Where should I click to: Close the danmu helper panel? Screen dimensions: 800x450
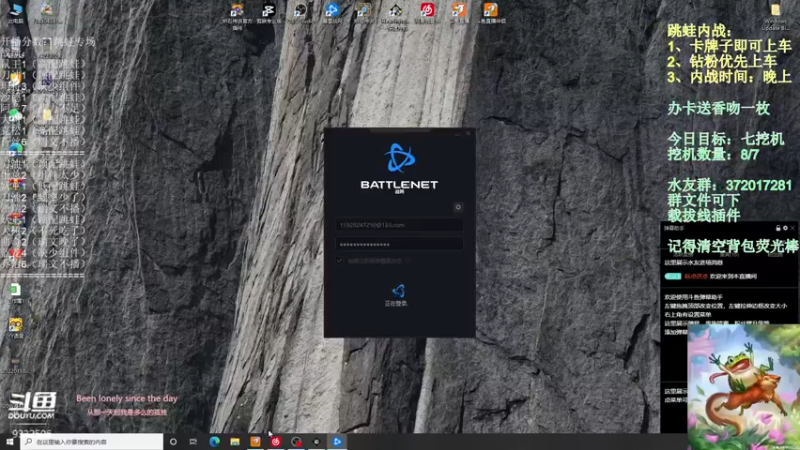coord(792,228)
